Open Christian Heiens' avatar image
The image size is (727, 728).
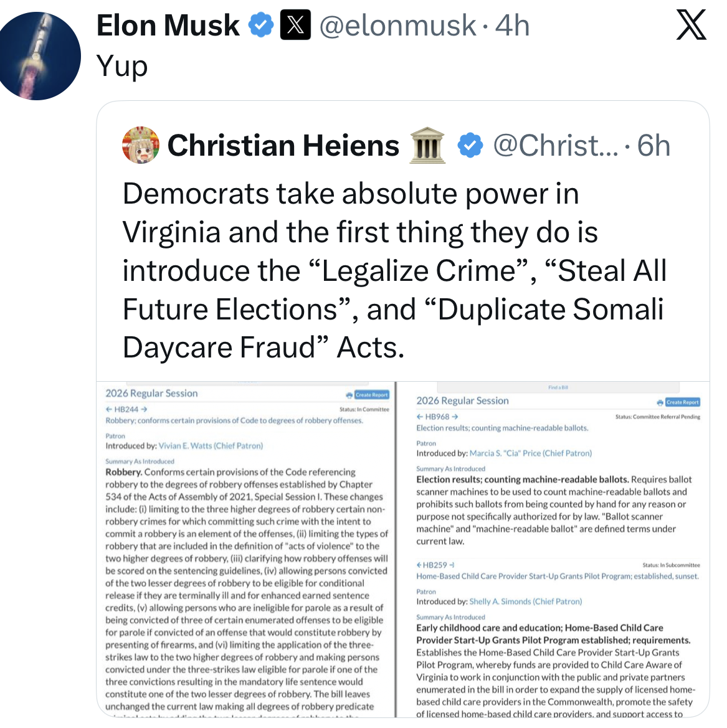pyautogui.click(x=141, y=145)
